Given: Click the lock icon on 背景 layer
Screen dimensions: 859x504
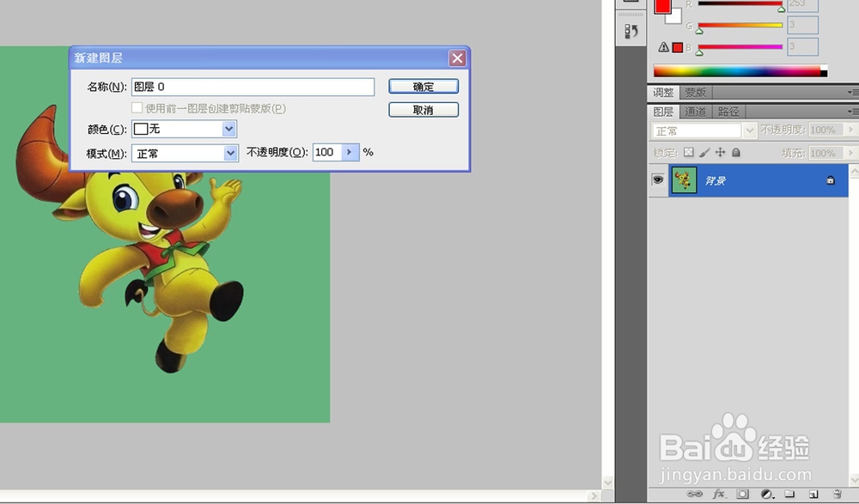Looking at the screenshot, I should point(831,179).
